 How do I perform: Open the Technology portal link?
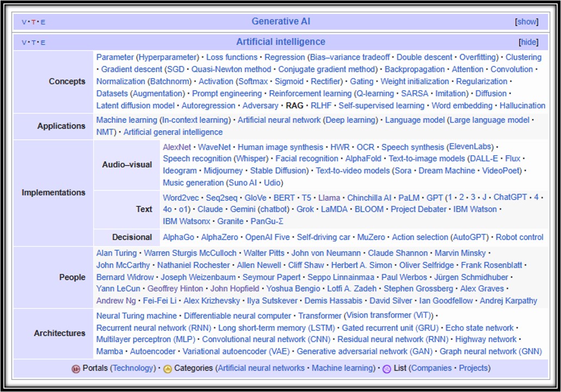tap(133, 368)
